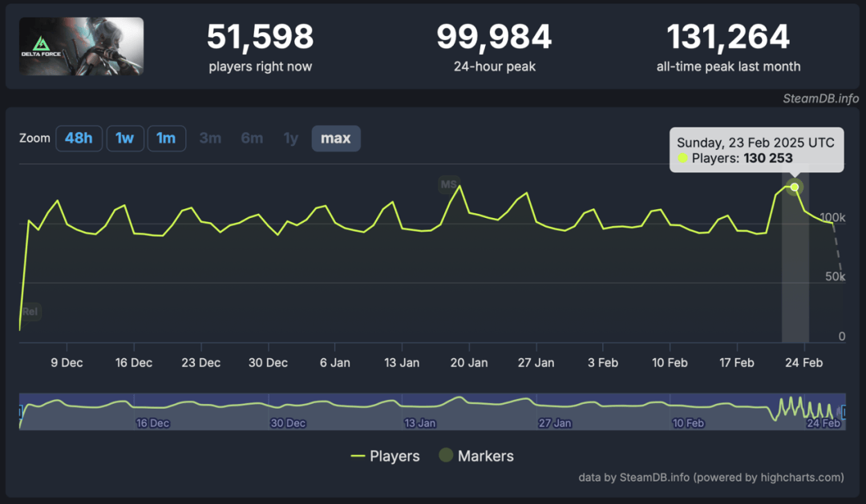Select the max zoom range
This screenshot has width=866, height=504.
[x=336, y=138]
